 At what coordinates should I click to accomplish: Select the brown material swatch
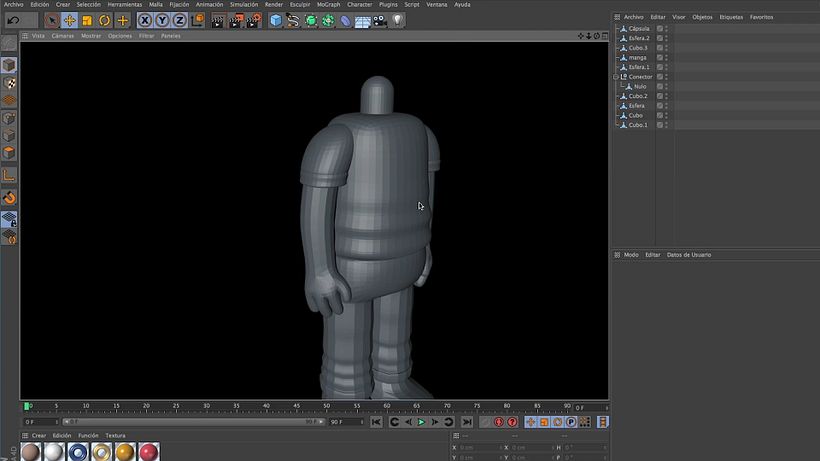tap(31, 452)
